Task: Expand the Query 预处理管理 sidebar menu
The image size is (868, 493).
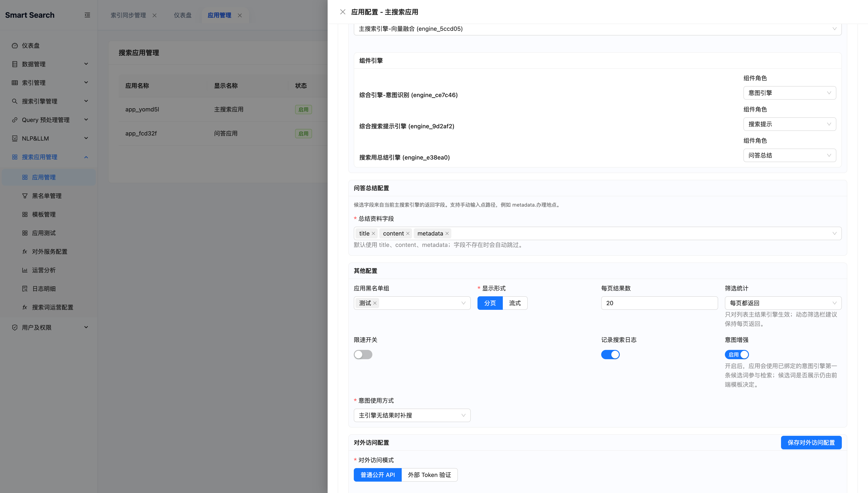Action: (86, 120)
